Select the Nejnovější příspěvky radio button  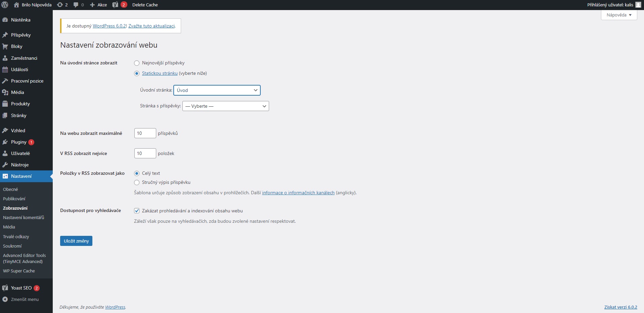coord(137,63)
